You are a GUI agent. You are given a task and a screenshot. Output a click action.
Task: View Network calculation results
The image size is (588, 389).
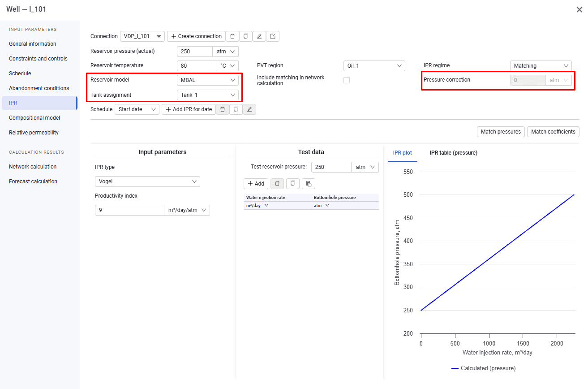point(33,167)
